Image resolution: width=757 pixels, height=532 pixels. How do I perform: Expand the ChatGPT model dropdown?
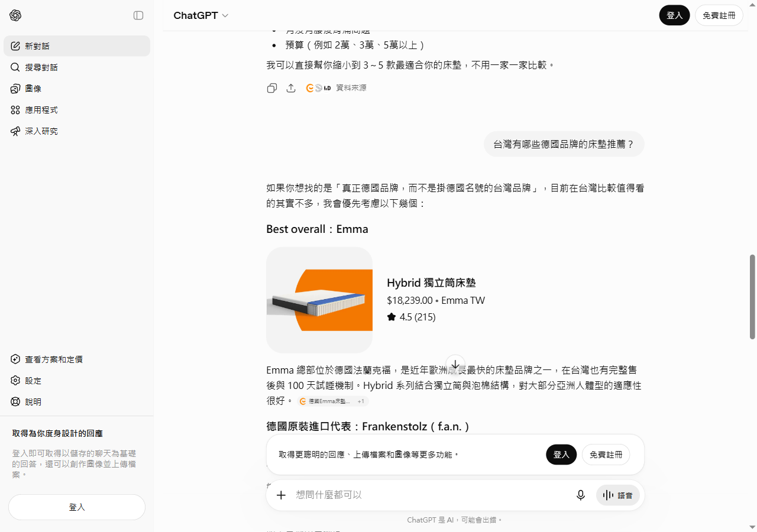(201, 15)
